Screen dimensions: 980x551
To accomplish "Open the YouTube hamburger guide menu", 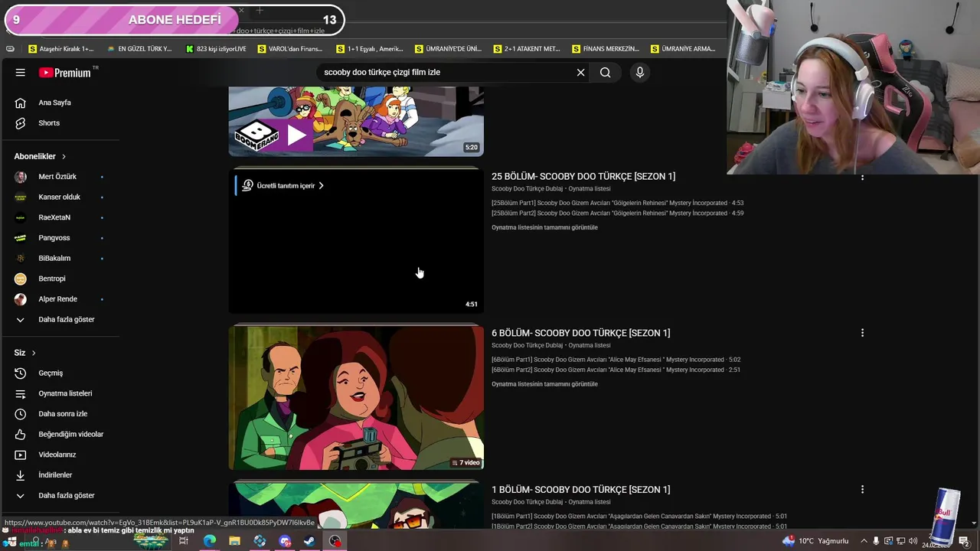I will tap(21, 72).
